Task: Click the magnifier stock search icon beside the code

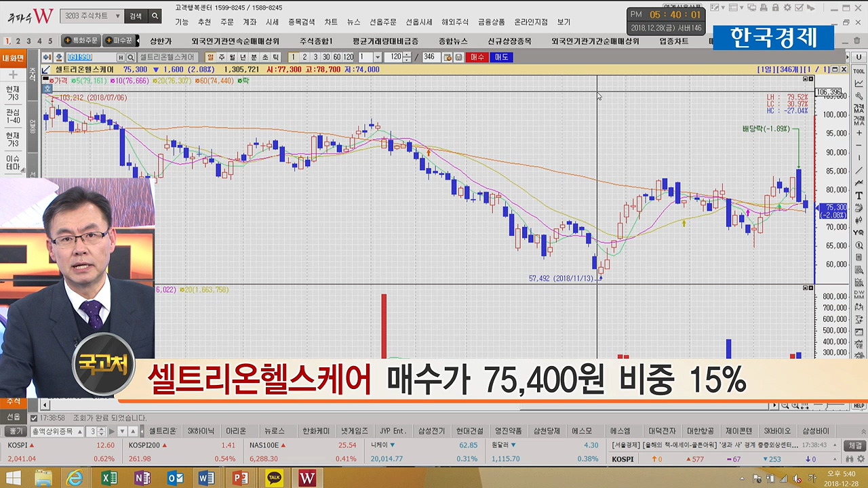Action: pyautogui.click(x=131, y=58)
